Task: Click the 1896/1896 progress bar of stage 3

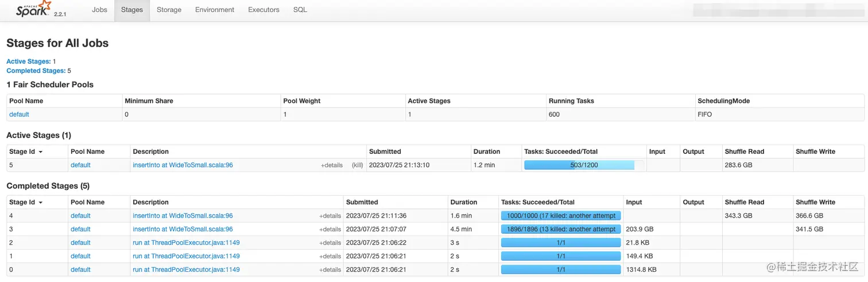Action: point(561,229)
